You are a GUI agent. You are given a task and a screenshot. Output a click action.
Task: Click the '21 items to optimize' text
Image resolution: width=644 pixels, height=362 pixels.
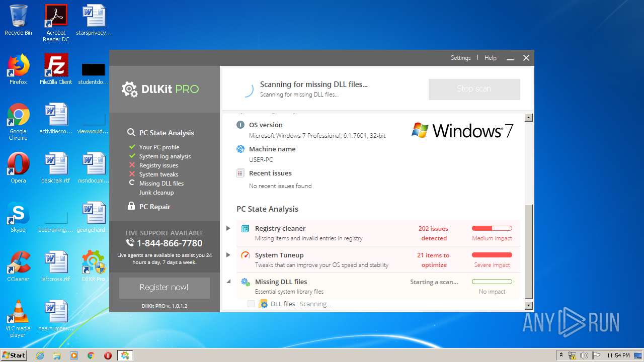point(433,260)
